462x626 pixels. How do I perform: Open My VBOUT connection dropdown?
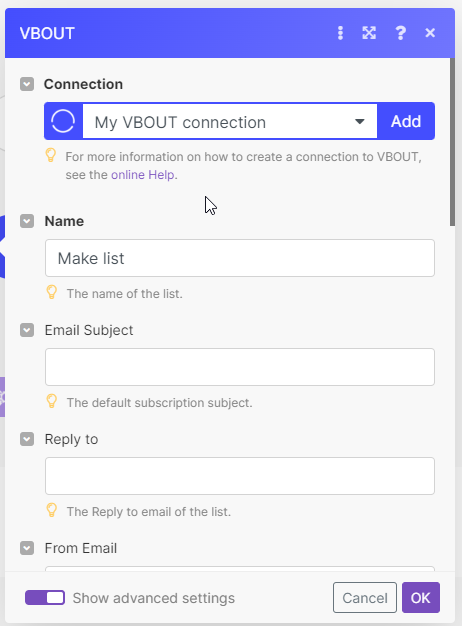230,121
